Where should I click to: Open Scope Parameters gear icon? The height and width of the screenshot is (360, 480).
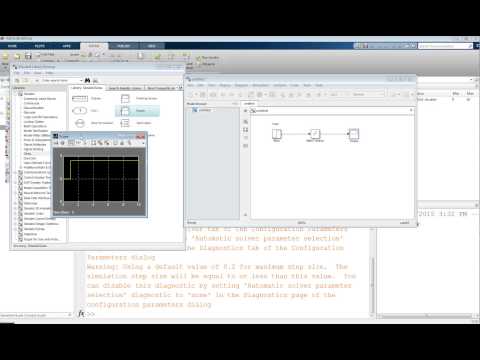tap(62, 143)
